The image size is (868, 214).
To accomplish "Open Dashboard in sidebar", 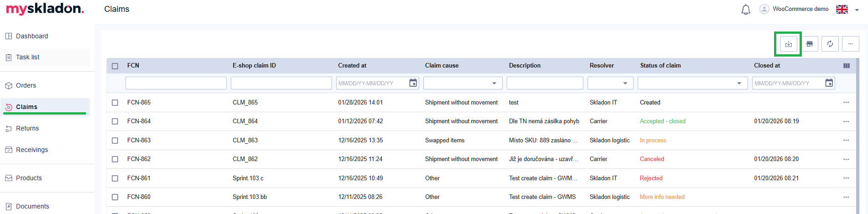I will (x=45, y=36).
